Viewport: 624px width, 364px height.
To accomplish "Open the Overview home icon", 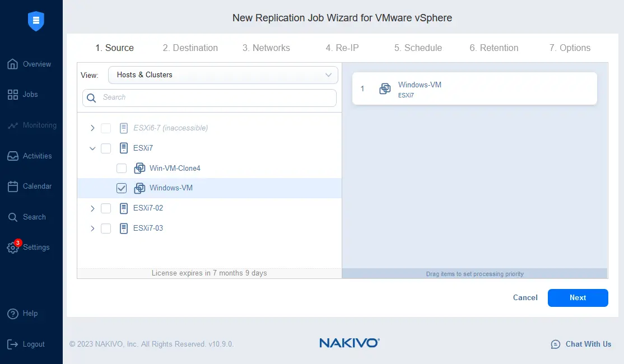I will 13,64.
